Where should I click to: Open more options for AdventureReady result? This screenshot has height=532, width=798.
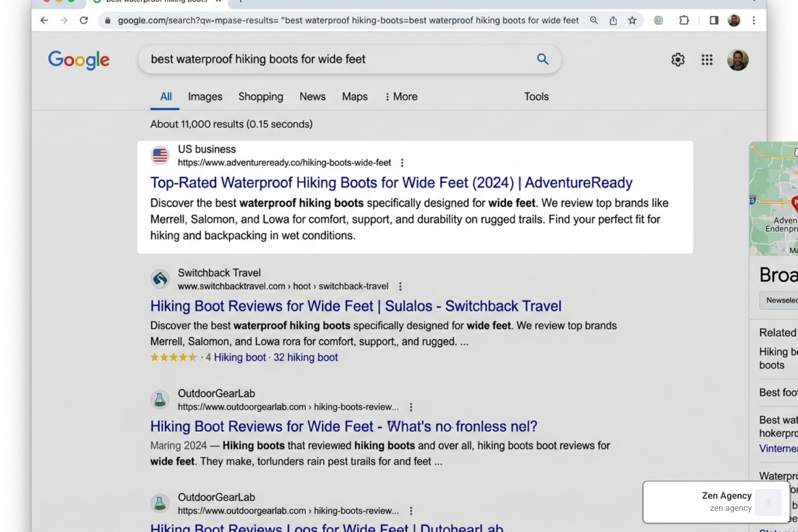tap(402, 163)
